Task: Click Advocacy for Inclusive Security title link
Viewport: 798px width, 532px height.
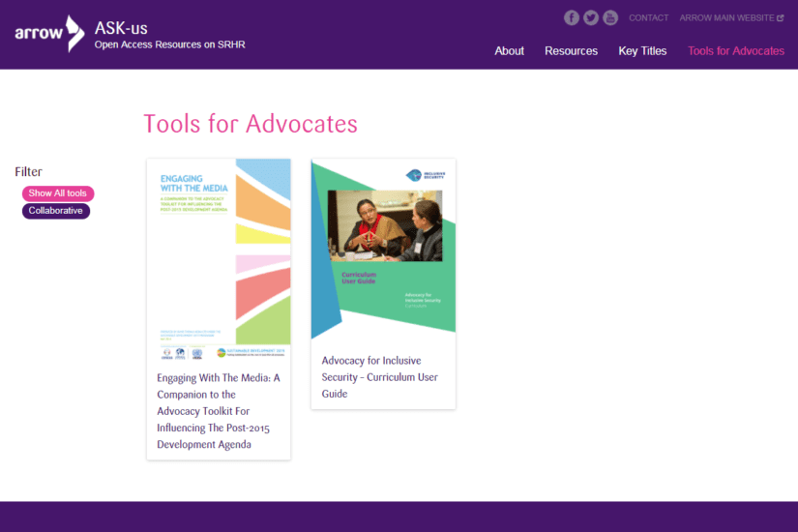Action: coord(380,377)
